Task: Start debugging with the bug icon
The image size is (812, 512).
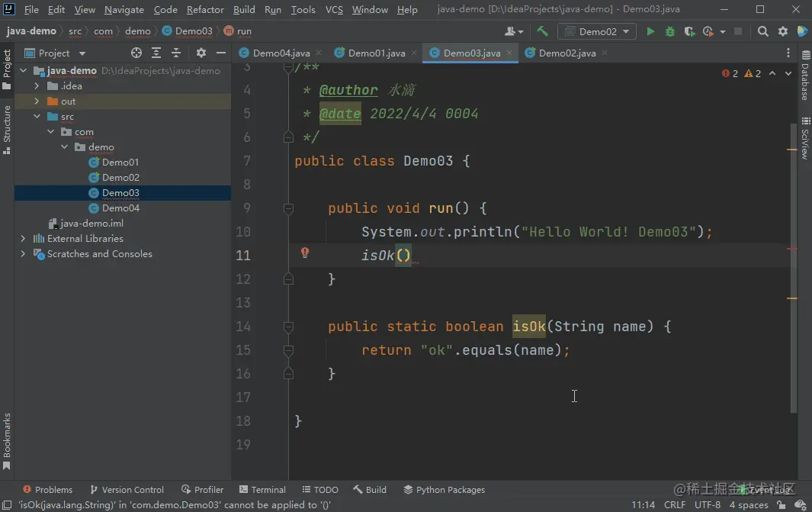Action: [x=669, y=31]
